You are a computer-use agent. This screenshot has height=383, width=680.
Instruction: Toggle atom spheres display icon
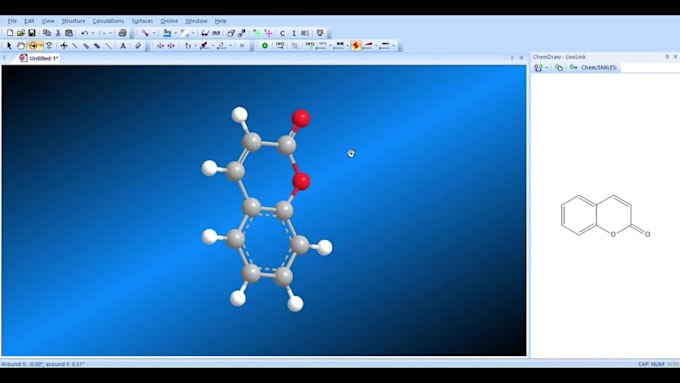click(x=242, y=33)
